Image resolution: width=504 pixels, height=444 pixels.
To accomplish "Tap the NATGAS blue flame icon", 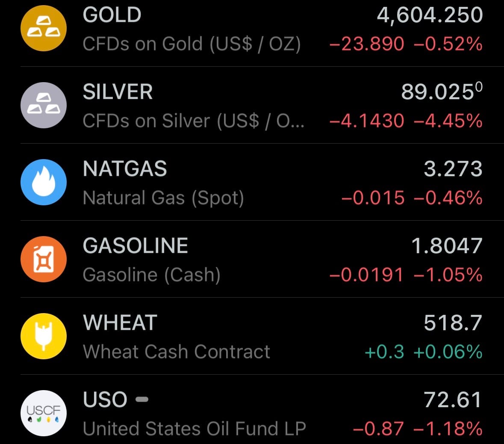I will (44, 182).
